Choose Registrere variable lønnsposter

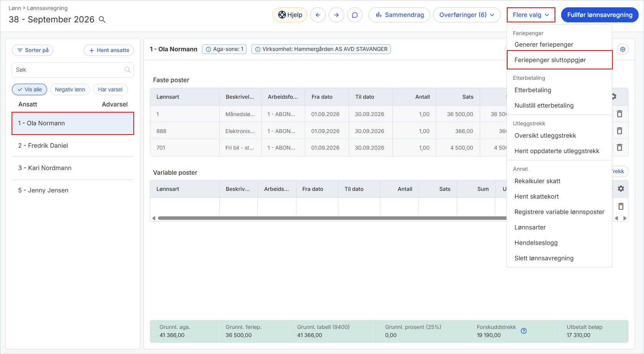pyautogui.click(x=559, y=212)
